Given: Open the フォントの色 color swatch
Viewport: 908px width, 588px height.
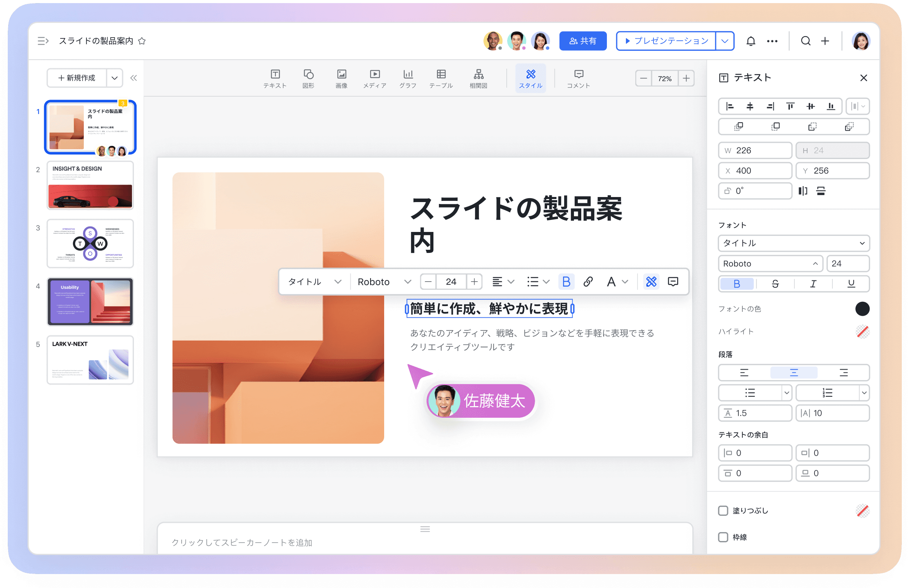Looking at the screenshot, I should [863, 309].
